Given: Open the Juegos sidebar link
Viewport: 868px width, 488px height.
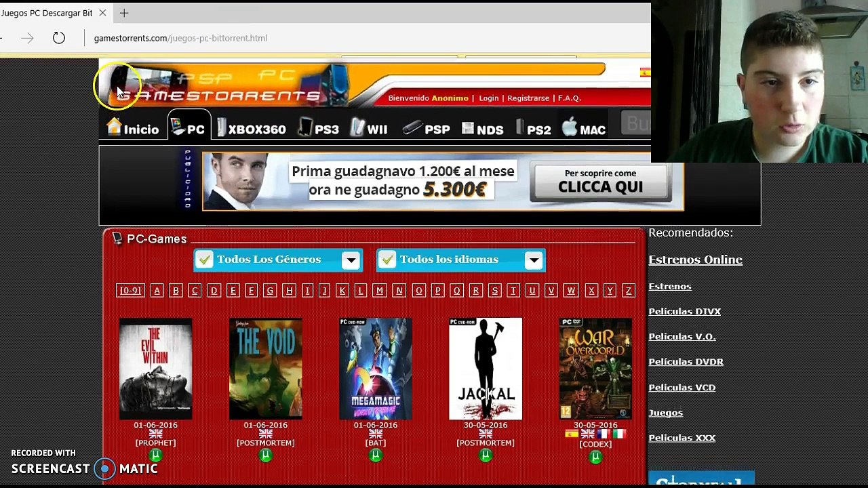Looking at the screenshot, I should (665, 413).
